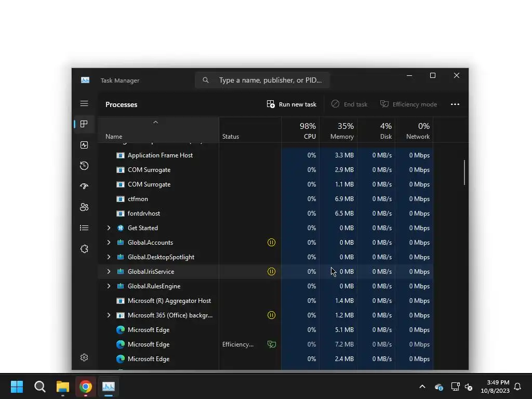Screen dimensions: 532x399
Task: Expand the Global.RulesEngine process group
Action: (x=109, y=286)
